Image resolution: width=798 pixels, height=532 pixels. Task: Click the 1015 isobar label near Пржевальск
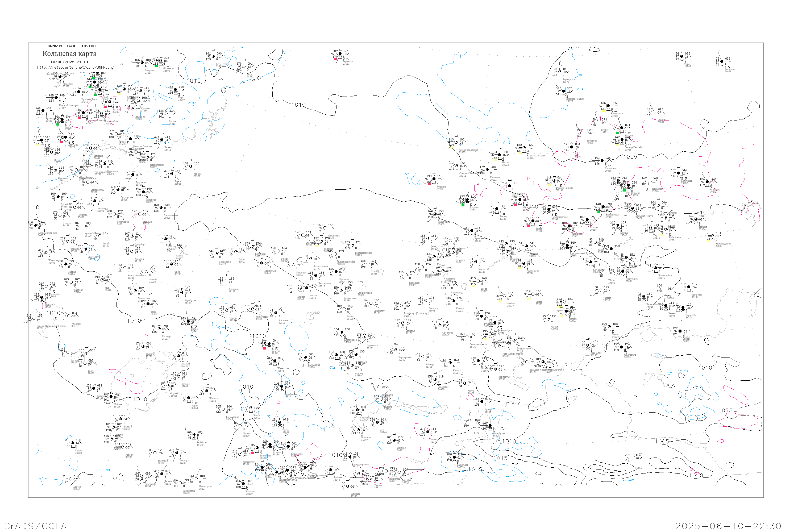click(x=475, y=469)
